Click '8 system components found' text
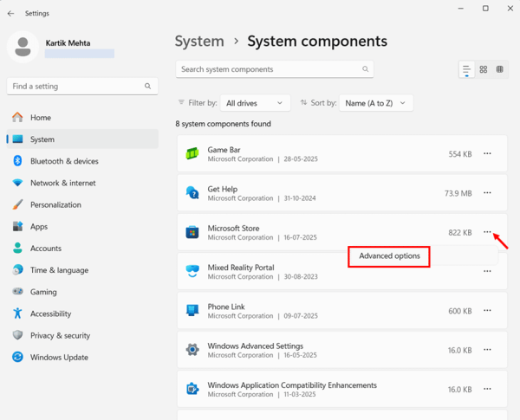The image size is (520, 420). click(224, 124)
